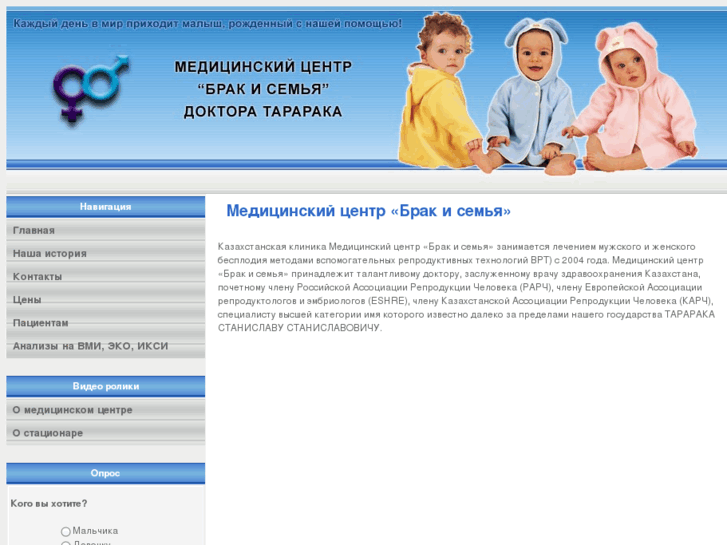Click the Опрос panel header
The height and width of the screenshot is (545, 727).
[106, 473]
